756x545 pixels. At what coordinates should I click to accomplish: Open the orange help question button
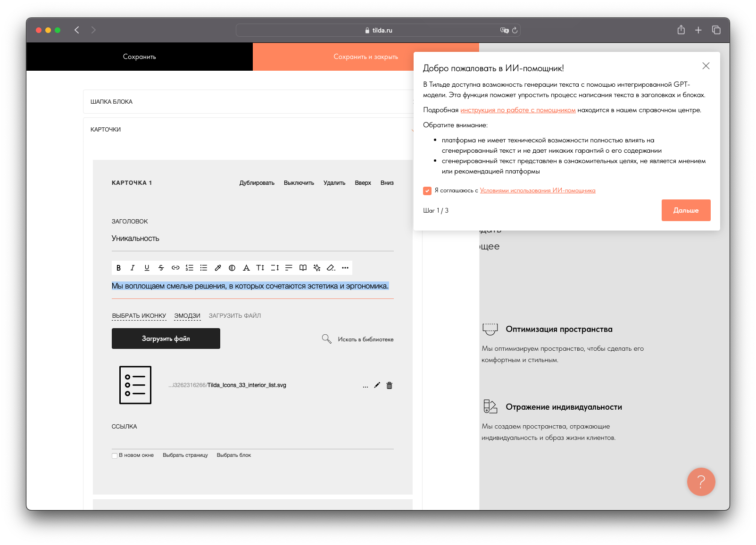(701, 482)
